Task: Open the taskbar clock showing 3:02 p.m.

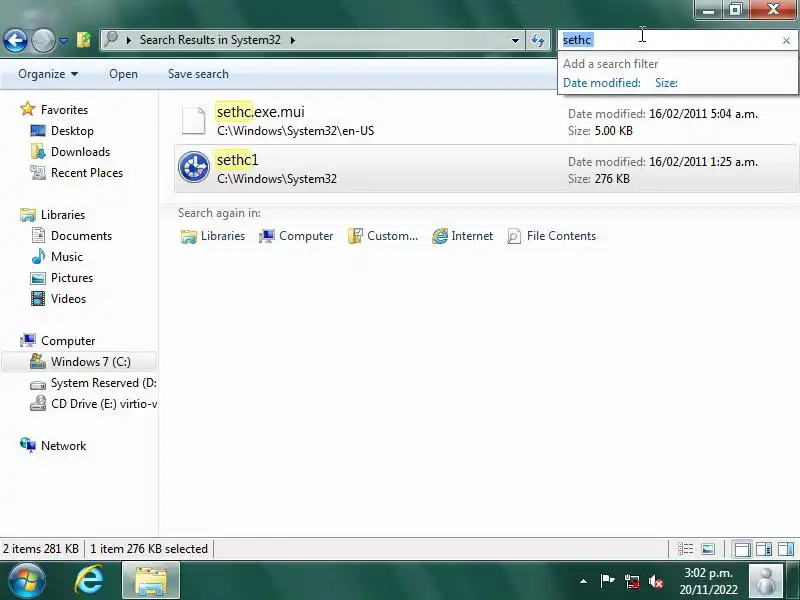Action: (708, 581)
